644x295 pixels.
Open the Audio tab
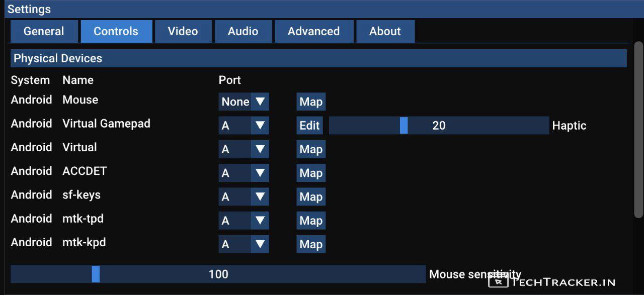click(243, 31)
